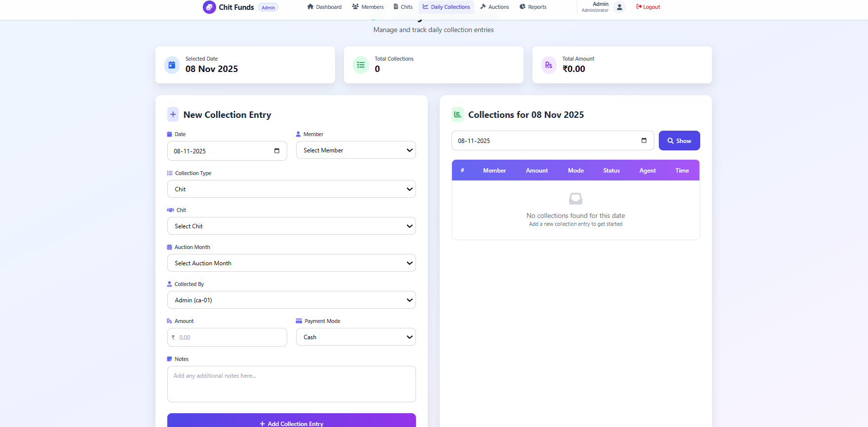Image resolution: width=868 pixels, height=427 pixels.
Task: Open calendar picker in collections filter date
Action: [643, 141]
